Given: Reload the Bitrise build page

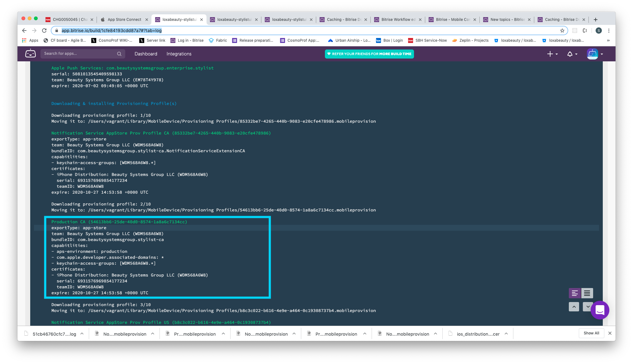Looking at the screenshot, I should click(44, 31).
